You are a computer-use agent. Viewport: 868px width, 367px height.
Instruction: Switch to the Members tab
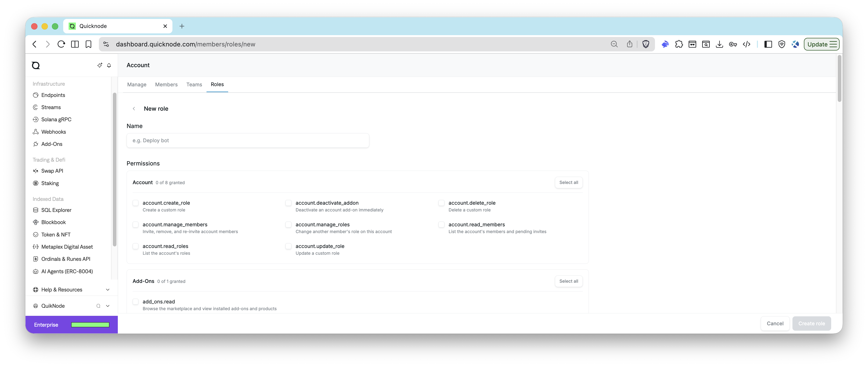click(166, 85)
